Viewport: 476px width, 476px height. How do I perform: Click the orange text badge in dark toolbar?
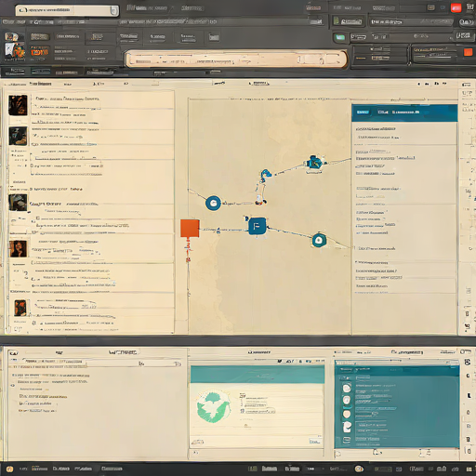click(x=39, y=52)
